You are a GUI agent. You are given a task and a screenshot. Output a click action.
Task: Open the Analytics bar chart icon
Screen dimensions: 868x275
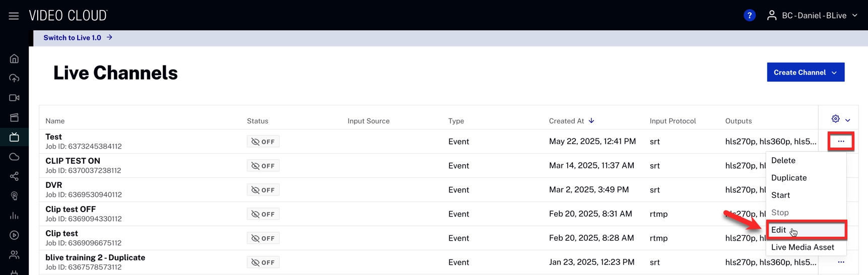point(14,216)
